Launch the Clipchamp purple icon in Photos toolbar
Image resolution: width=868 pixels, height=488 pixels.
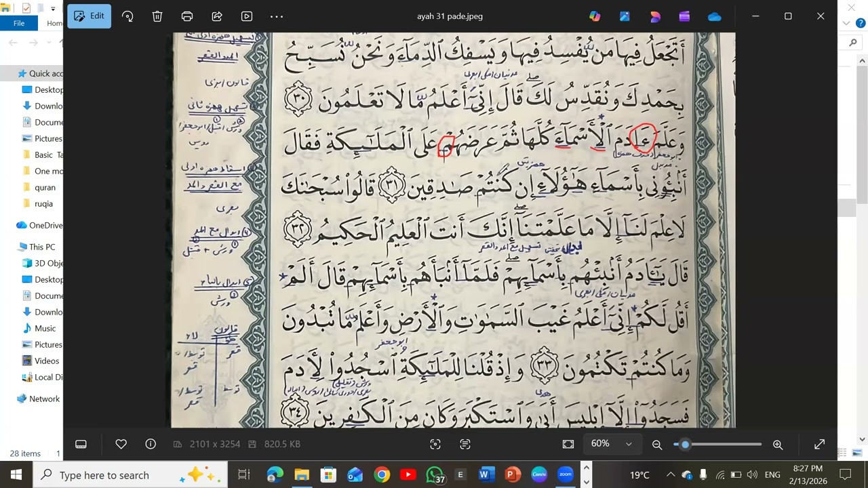[x=684, y=16]
